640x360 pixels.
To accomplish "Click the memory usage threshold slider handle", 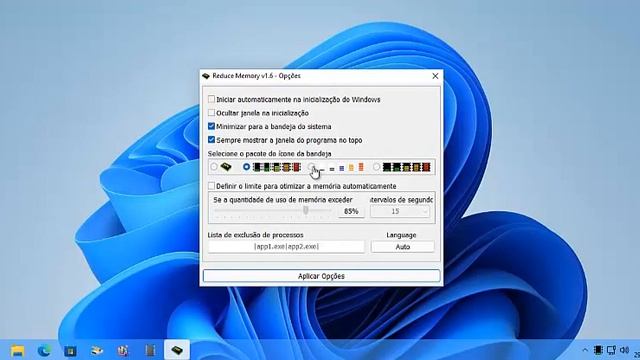I will 305,210.
